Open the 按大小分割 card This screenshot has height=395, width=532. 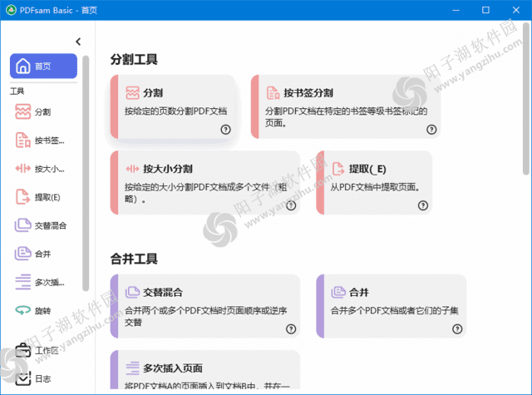(205, 183)
